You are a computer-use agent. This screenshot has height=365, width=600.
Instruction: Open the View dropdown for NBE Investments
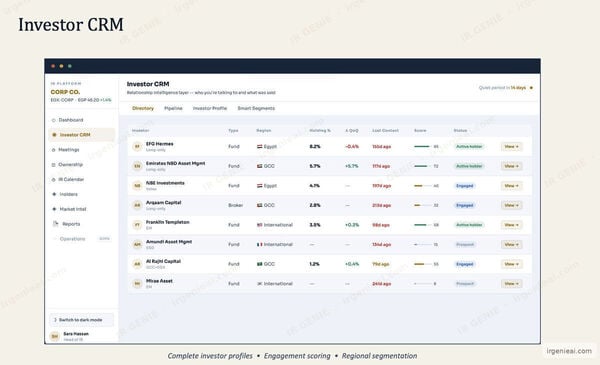(x=511, y=186)
